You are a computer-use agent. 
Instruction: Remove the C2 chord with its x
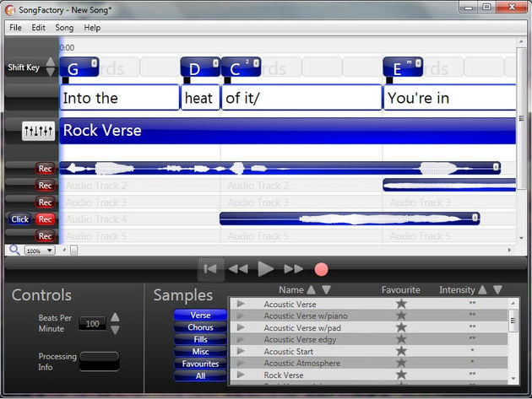[256, 62]
